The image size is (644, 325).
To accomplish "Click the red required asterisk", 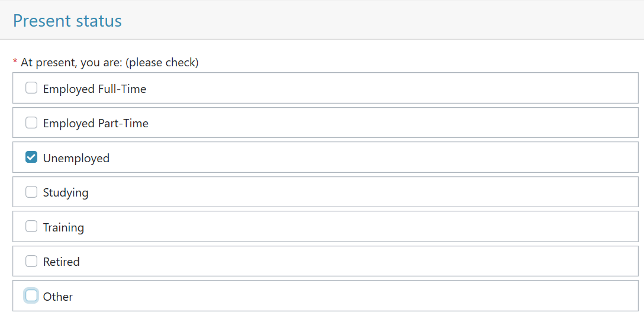I will [15, 62].
